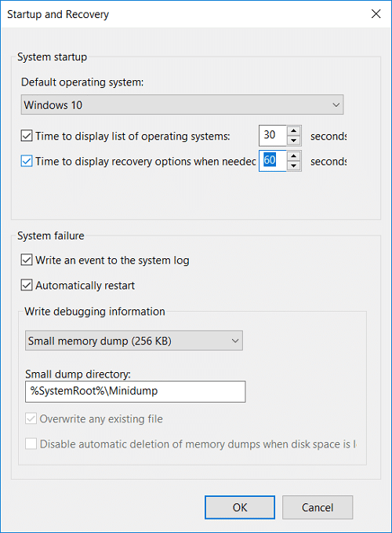Click the Default operating system label
This screenshot has width=392, height=533.
pos(82,82)
